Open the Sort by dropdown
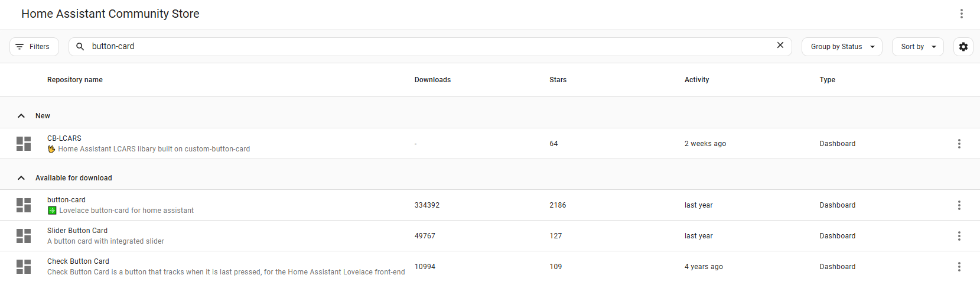Viewport: 980px width, 304px height. [917, 47]
